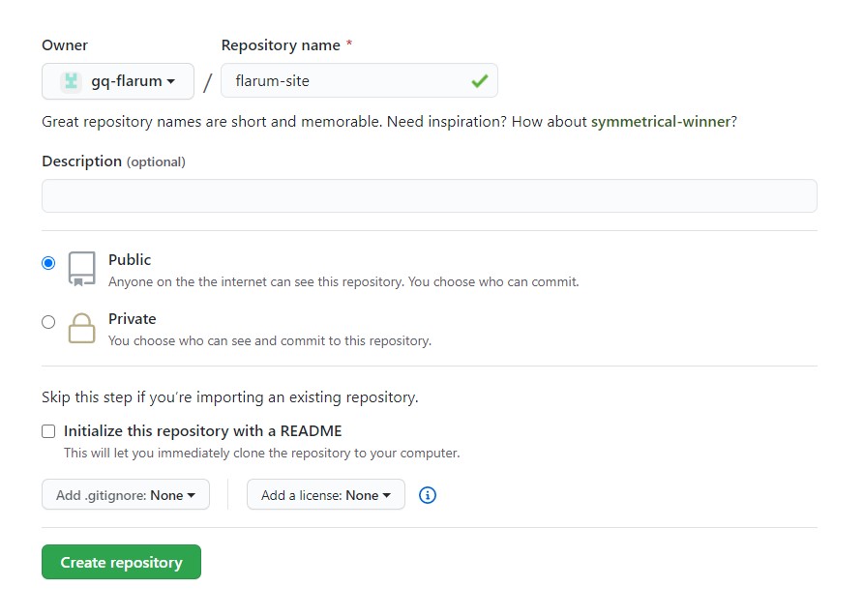Screen dimensions: 864x616
Task: Click the gq-flarum owner avatar icon
Action: (x=71, y=81)
